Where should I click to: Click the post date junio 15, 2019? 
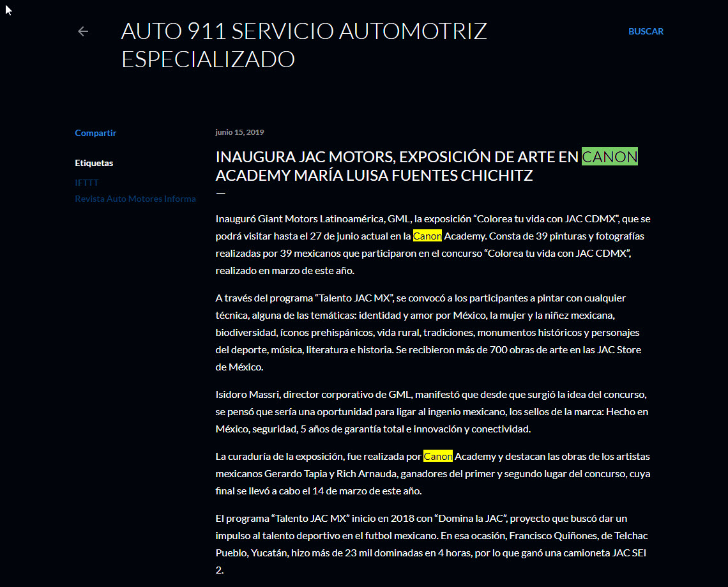pos(239,132)
